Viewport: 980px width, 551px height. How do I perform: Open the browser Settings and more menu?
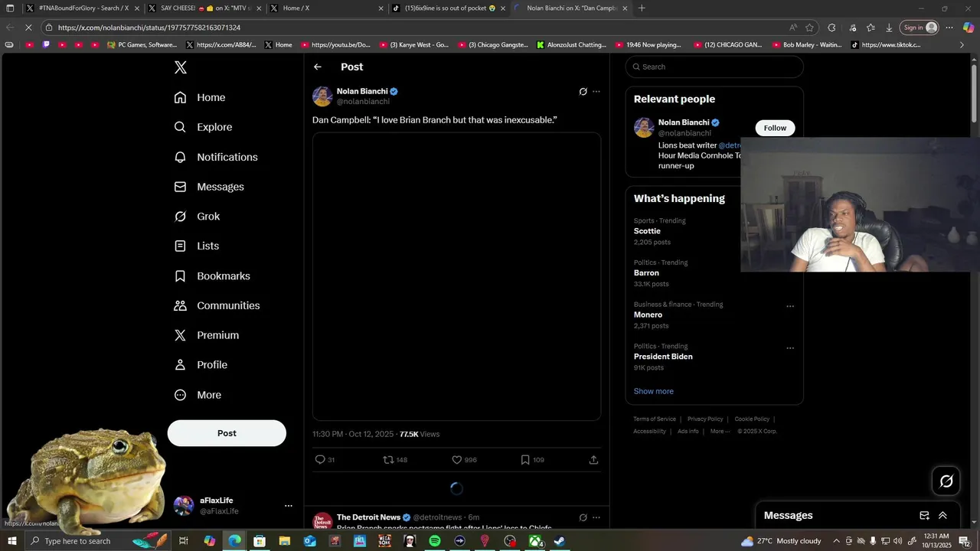pos(949,28)
